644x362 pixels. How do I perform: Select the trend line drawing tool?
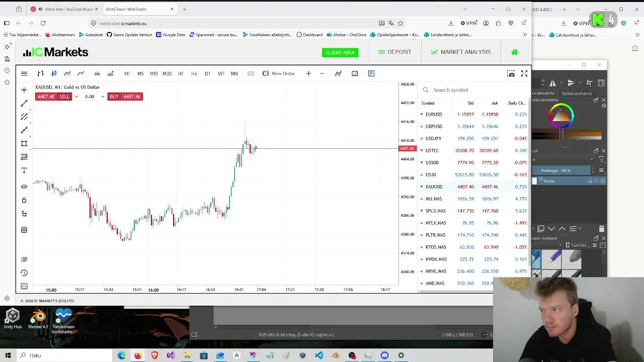tap(24, 103)
